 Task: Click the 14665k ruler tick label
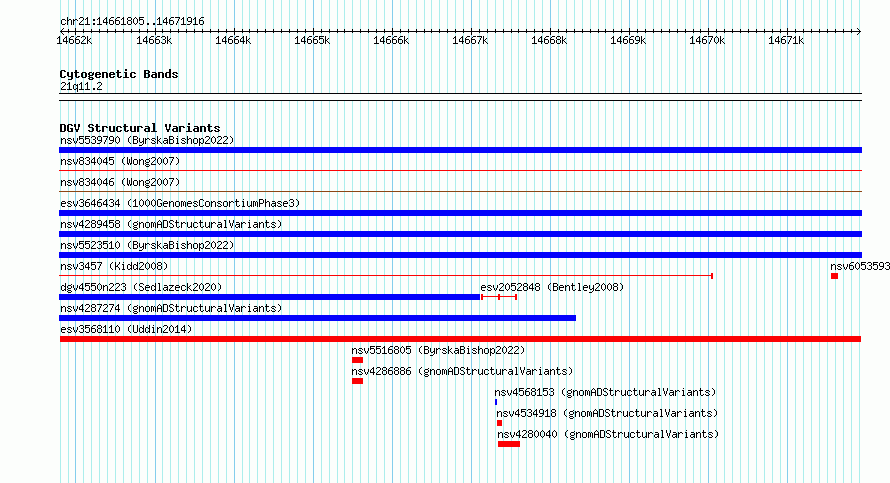(x=312, y=40)
